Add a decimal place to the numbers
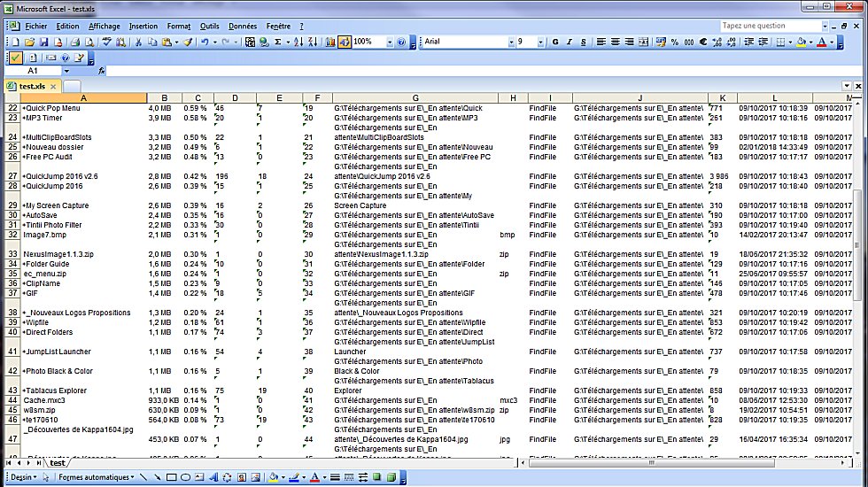868x487 pixels. point(717,43)
